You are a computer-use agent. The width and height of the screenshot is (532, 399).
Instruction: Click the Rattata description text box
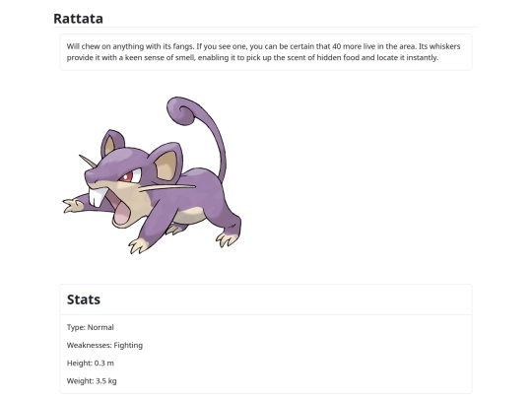point(266,52)
